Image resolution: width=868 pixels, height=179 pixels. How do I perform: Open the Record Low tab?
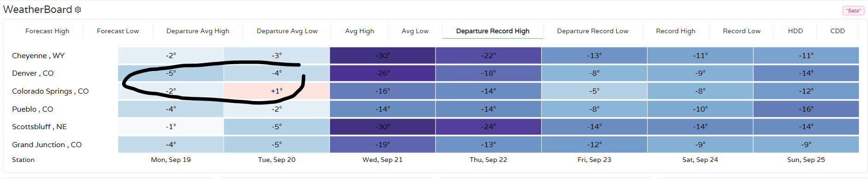pyautogui.click(x=742, y=31)
